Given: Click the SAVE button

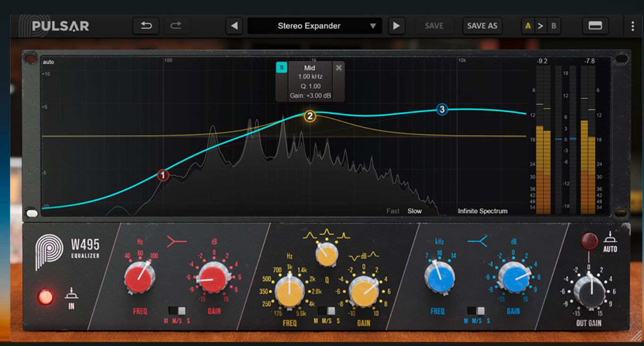Looking at the screenshot, I should click(x=434, y=26).
